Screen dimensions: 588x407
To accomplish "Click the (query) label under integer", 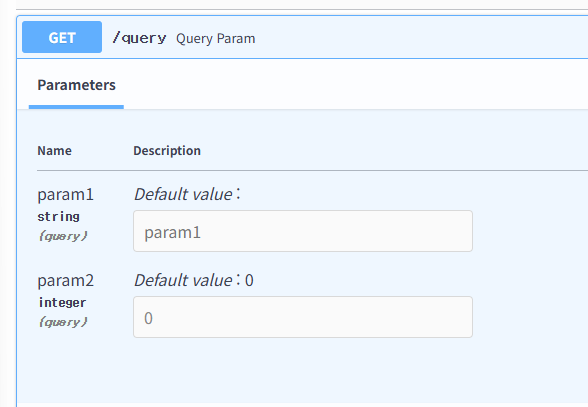I will click(63, 322).
